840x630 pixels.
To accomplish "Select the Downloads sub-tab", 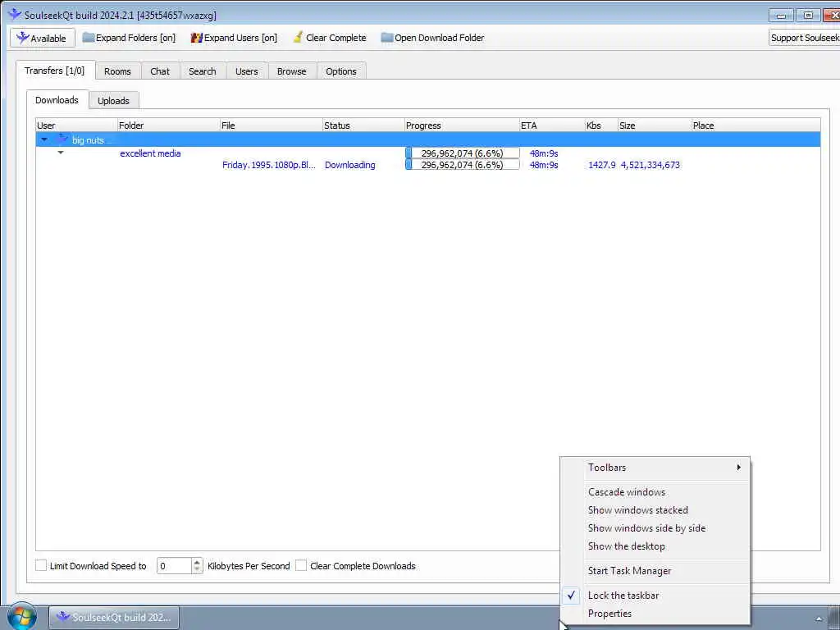I will pos(57,99).
